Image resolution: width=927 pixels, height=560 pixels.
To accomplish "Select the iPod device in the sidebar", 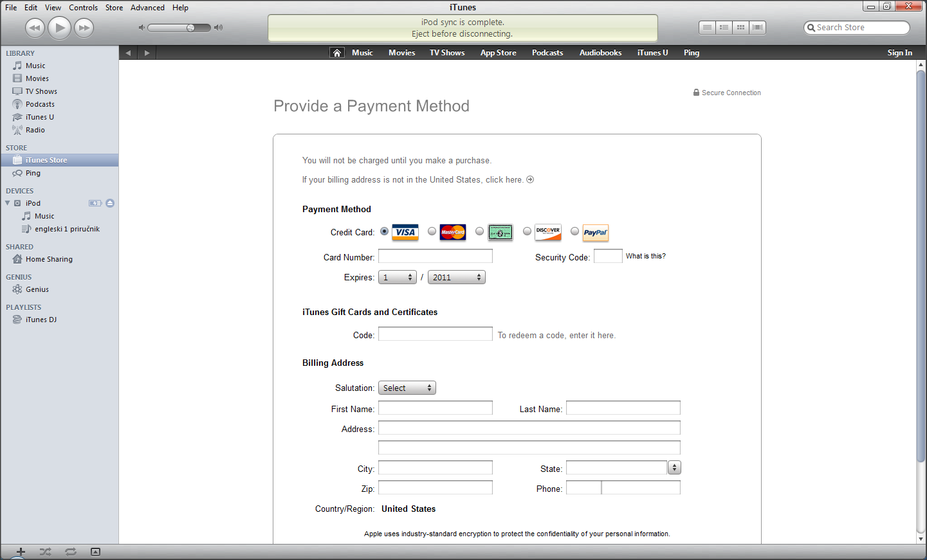I will click(33, 203).
